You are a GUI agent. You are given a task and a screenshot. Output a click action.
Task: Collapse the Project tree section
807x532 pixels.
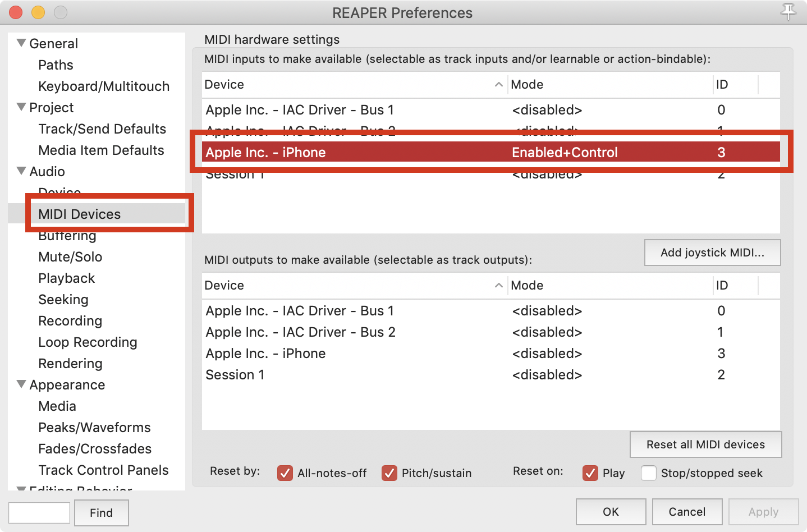click(21, 107)
